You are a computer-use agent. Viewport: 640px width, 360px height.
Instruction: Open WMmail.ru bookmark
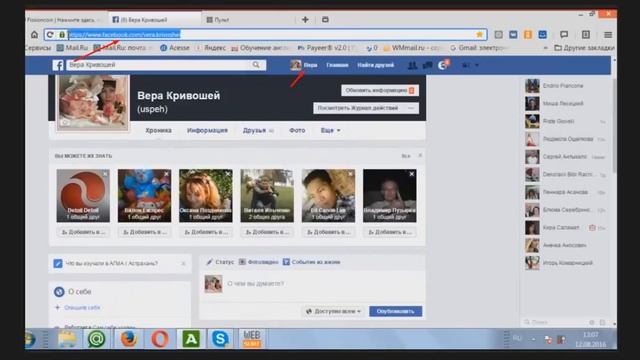click(413, 48)
